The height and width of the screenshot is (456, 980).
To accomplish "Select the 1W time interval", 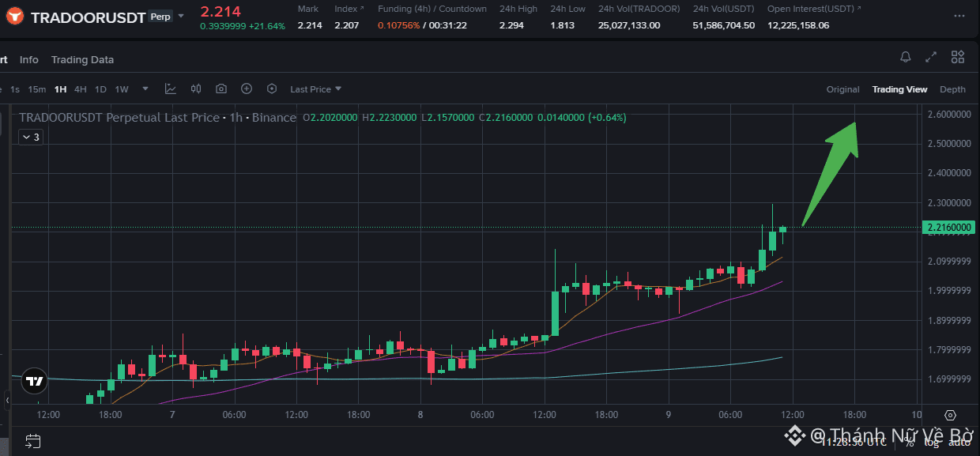I will point(122,89).
